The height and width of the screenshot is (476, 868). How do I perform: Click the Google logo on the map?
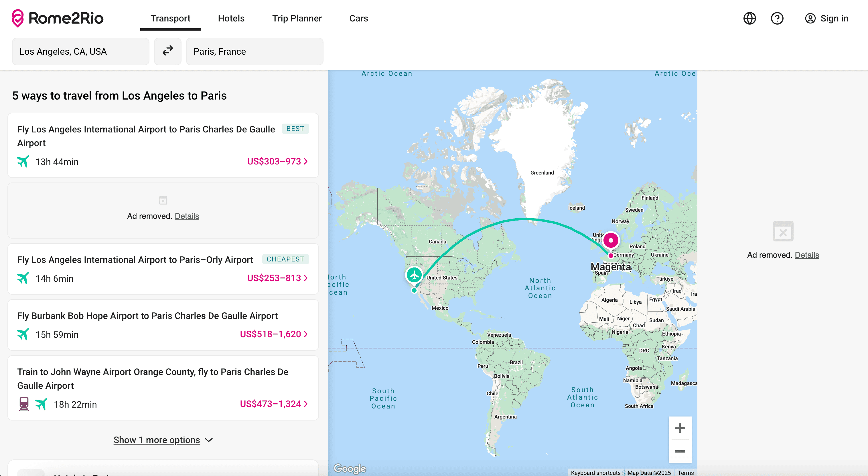(350, 468)
